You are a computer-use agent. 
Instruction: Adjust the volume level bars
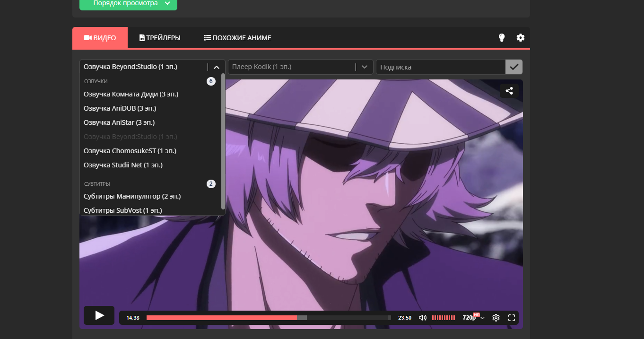(x=444, y=318)
